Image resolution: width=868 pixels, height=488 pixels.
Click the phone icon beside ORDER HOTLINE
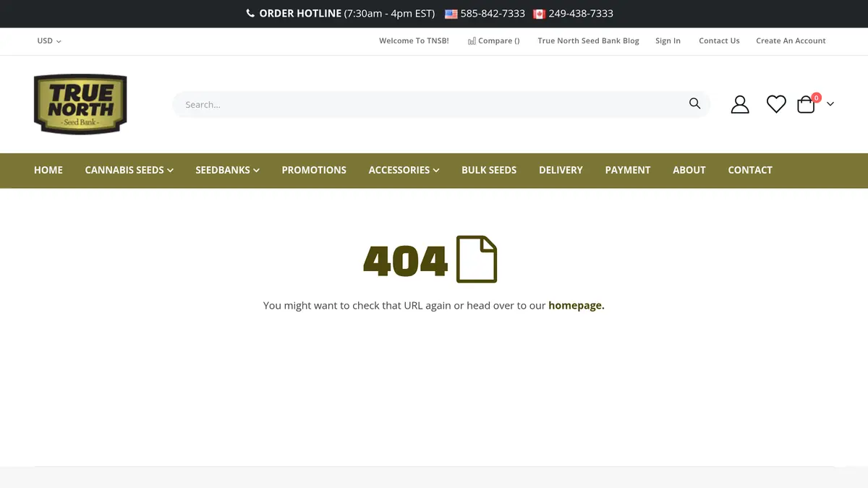pyautogui.click(x=250, y=13)
